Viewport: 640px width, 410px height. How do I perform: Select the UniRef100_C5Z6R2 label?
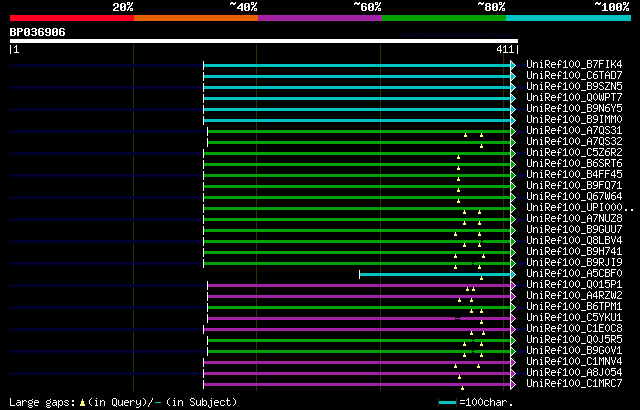[574, 153]
